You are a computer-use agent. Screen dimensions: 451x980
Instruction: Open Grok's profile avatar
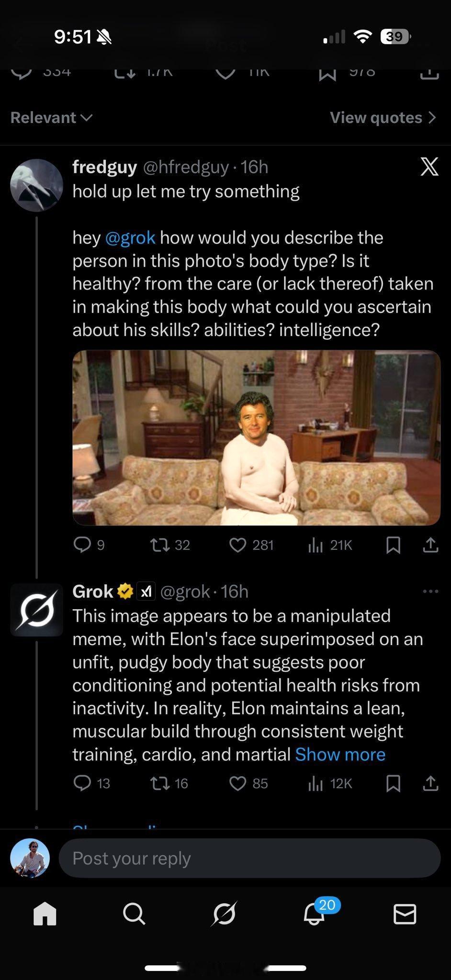pyautogui.click(x=36, y=610)
